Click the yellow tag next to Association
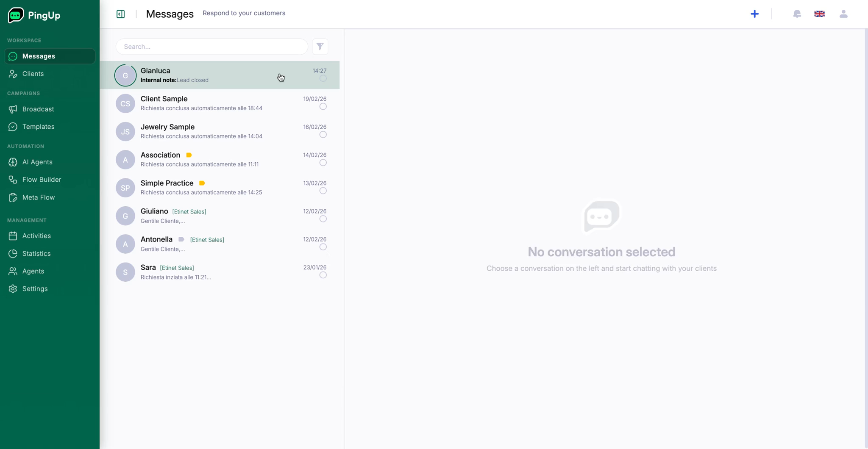The height and width of the screenshot is (449, 868). [189, 155]
